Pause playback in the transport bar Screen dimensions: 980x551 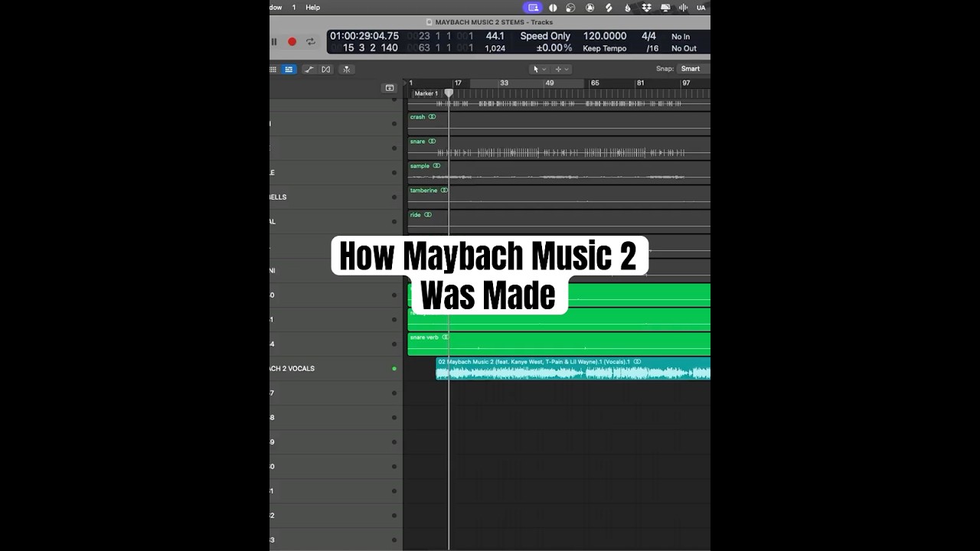pos(274,42)
